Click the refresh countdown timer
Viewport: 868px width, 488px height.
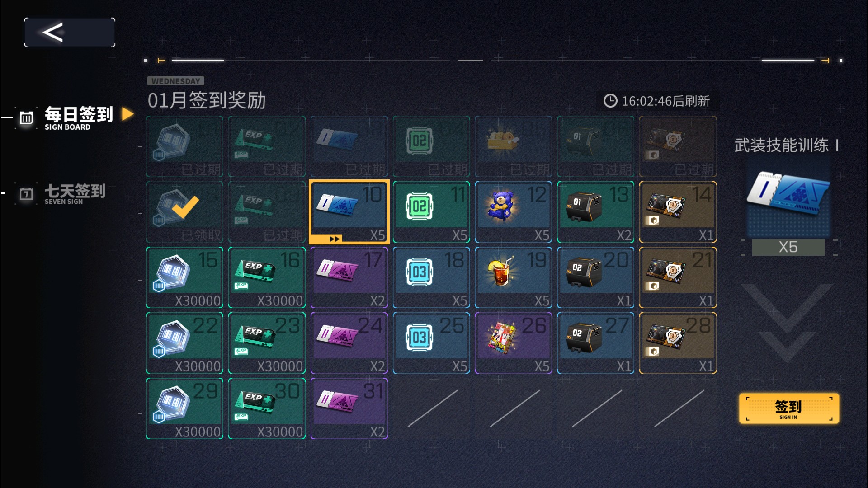click(657, 101)
